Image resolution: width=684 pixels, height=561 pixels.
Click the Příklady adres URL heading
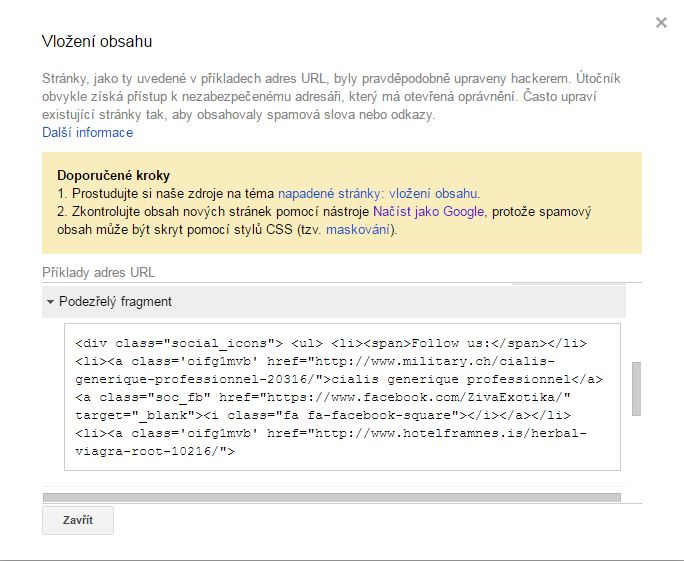98,272
